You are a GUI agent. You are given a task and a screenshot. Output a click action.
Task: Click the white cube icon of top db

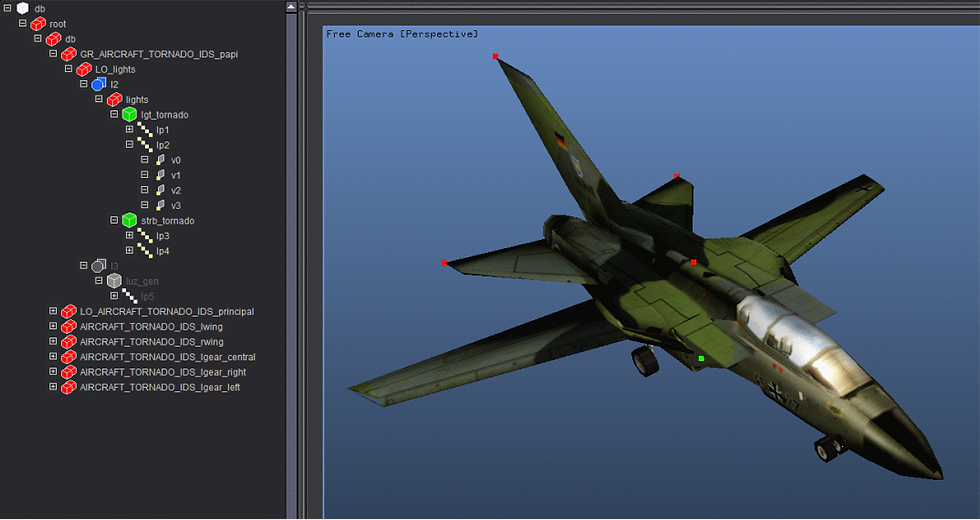(x=23, y=9)
